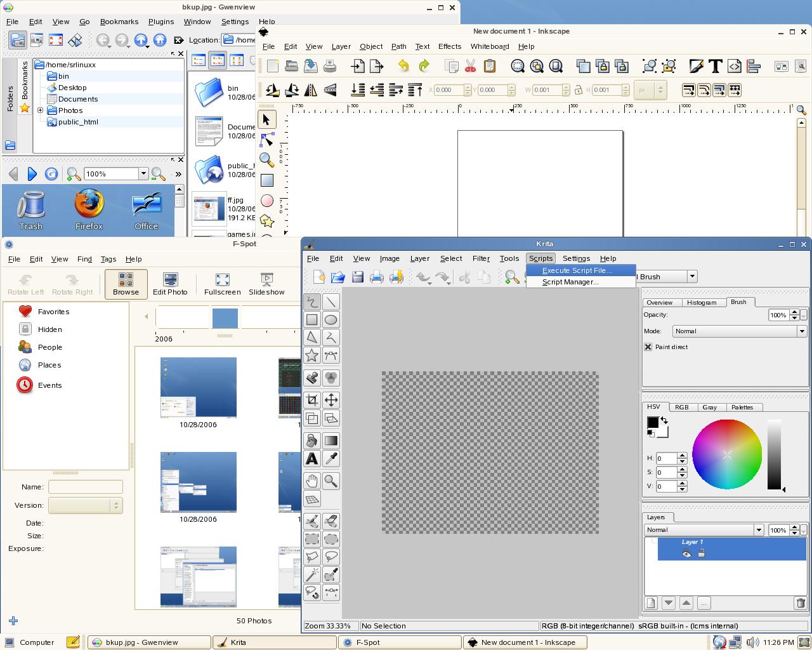
Task: Click the save icon in Krita toolbar
Action: click(x=358, y=277)
